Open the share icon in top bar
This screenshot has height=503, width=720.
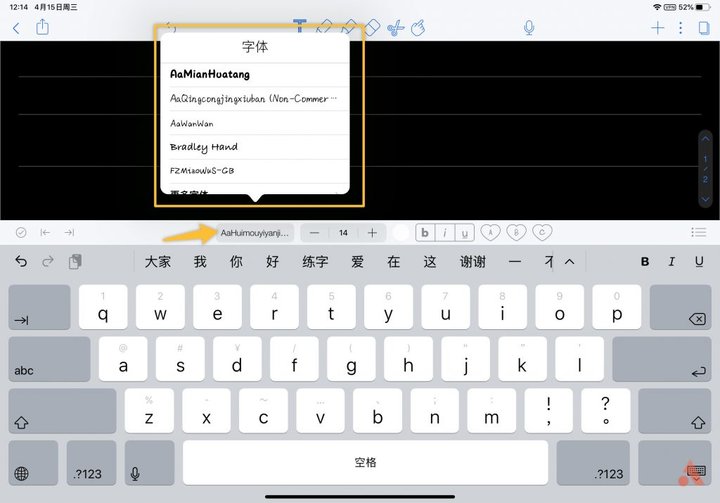[42, 27]
